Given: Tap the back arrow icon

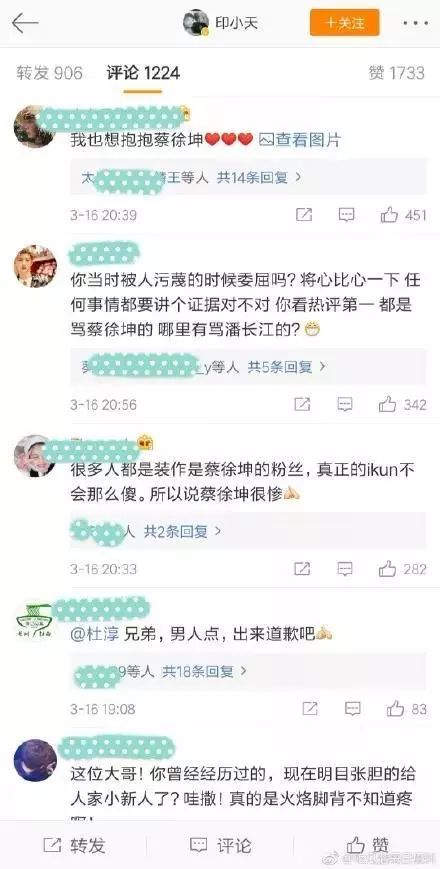Looking at the screenshot, I should 25,23.
